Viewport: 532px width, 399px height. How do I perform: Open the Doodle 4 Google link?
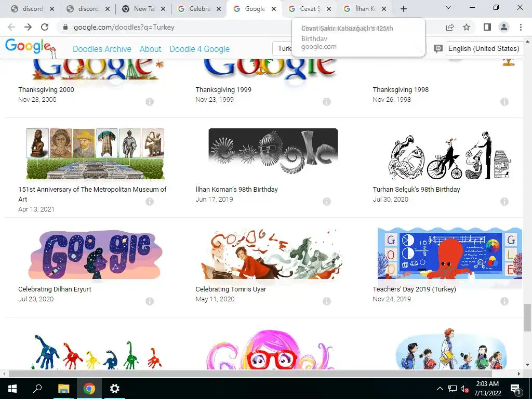pos(199,49)
